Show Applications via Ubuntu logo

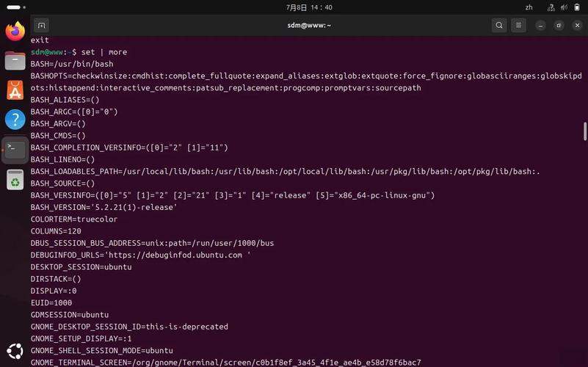[x=15, y=352]
